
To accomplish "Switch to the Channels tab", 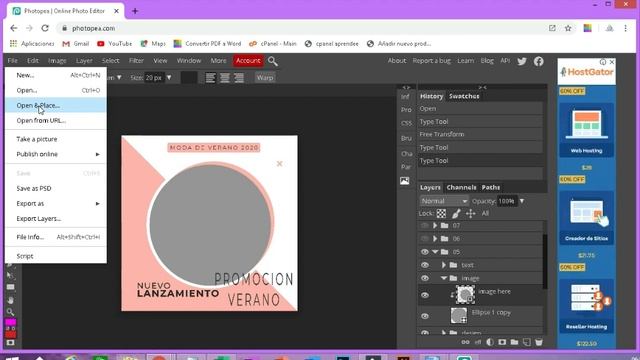I will (461, 187).
